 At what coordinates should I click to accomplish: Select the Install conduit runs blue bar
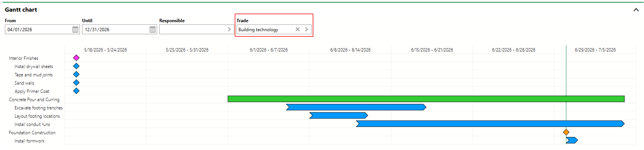(x=490, y=124)
